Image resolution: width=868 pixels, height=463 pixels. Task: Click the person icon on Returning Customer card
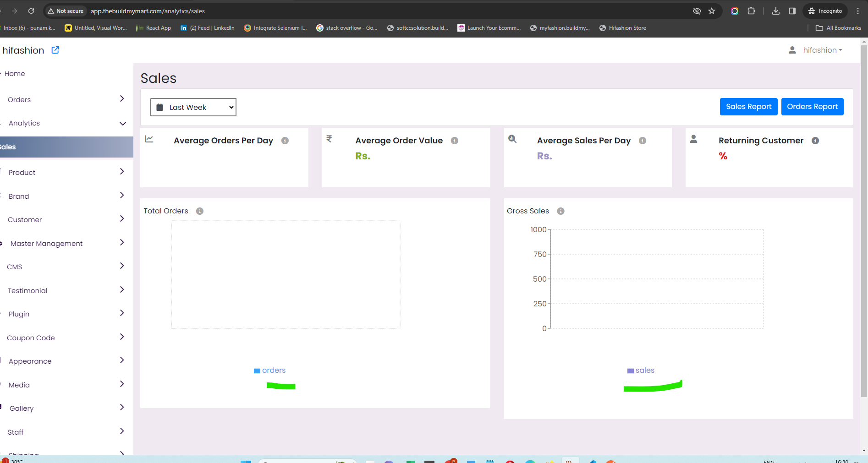pos(694,139)
